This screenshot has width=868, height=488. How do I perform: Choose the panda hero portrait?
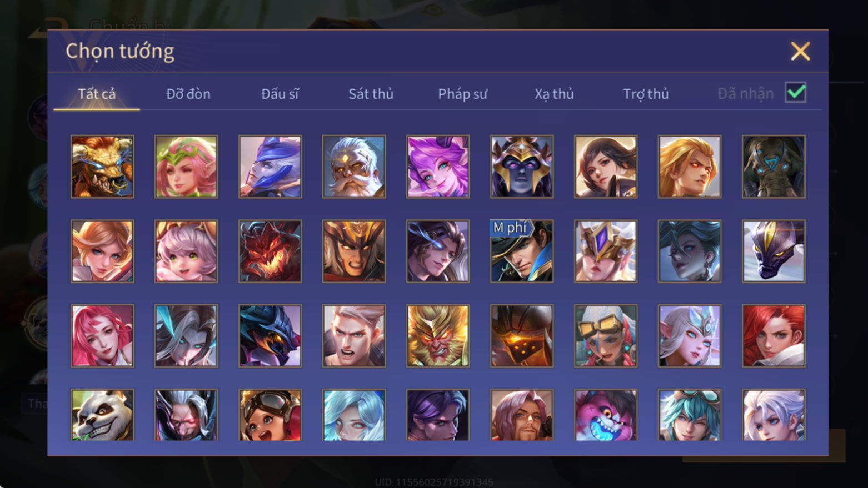[102, 415]
